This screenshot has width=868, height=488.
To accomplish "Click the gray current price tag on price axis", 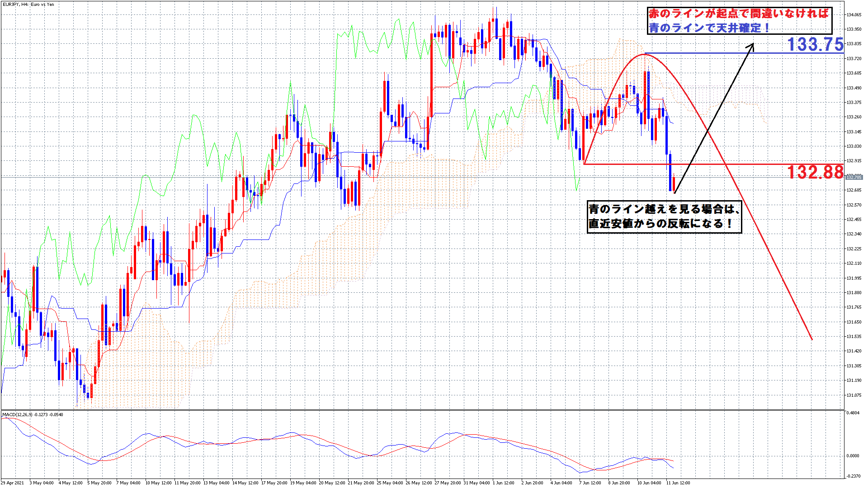I will click(x=853, y=177).
